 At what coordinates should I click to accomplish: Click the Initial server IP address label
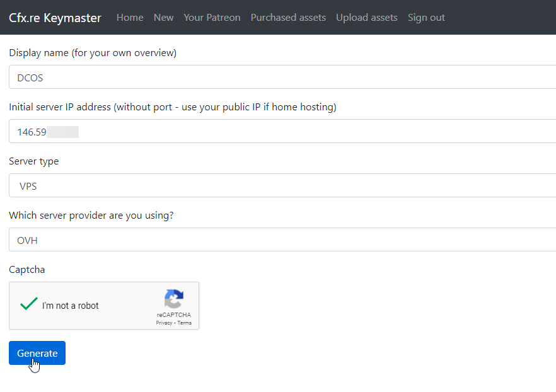pyautogui.click(x=172, y=107)
